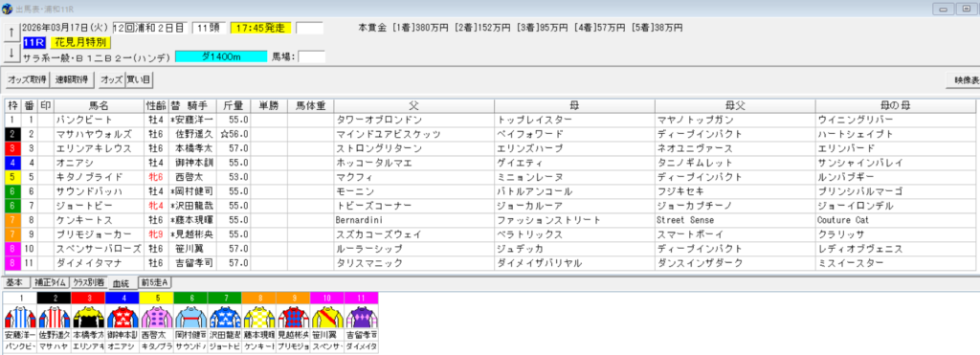Click Couture Cat cell
This screenshot has width=980, height=355.
point(896,220)
